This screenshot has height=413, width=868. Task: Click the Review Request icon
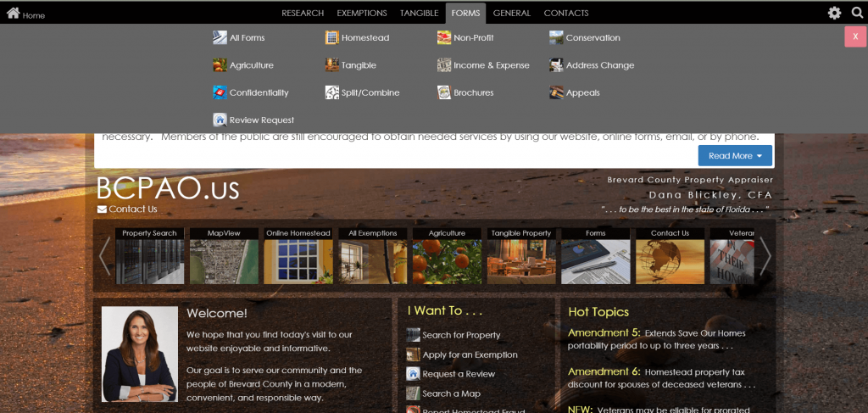[x=220, y=120]
